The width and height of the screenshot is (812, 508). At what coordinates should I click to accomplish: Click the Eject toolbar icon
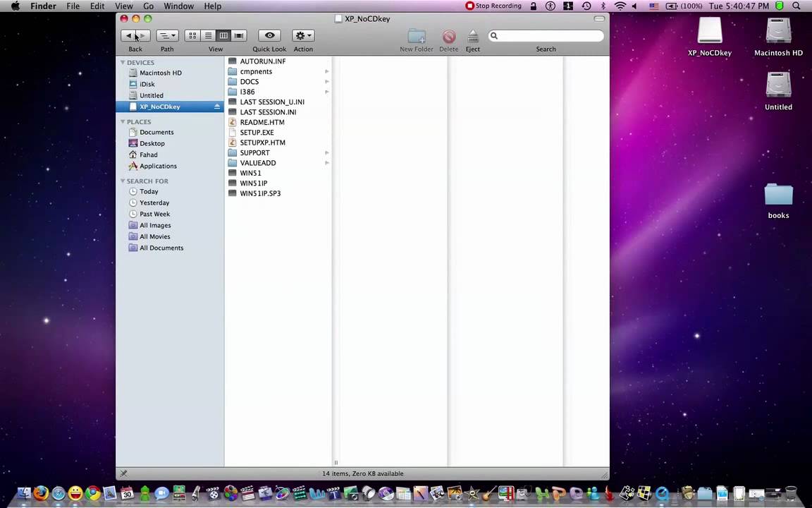point(473,36)
